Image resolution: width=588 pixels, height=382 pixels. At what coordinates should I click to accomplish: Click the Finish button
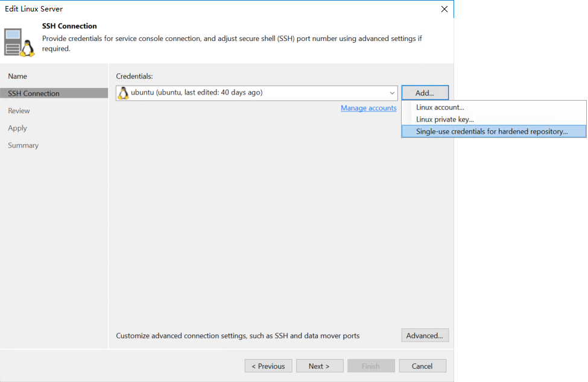coord(371,366)
